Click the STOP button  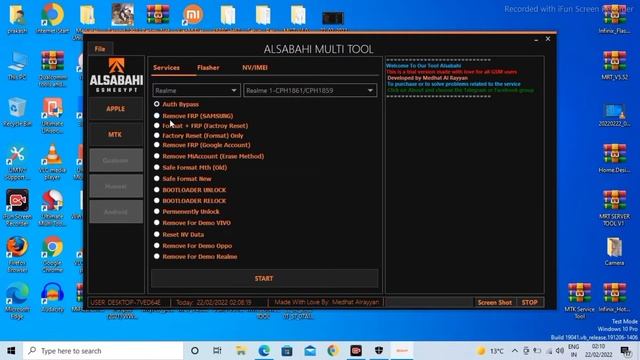[530, 302]
